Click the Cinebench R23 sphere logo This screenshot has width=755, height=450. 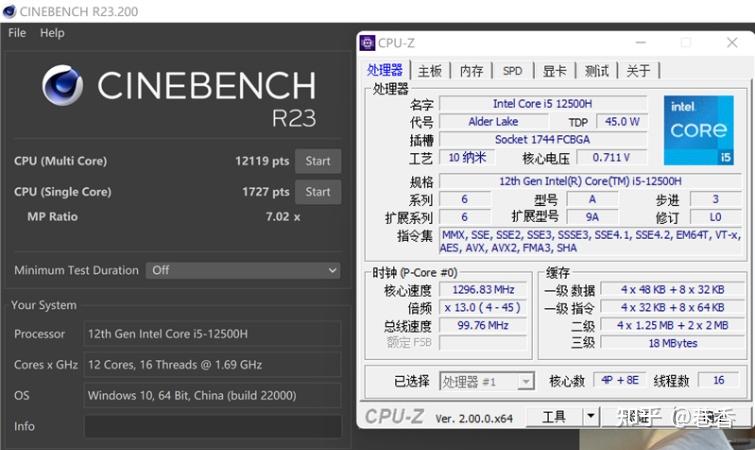[62, 86]
